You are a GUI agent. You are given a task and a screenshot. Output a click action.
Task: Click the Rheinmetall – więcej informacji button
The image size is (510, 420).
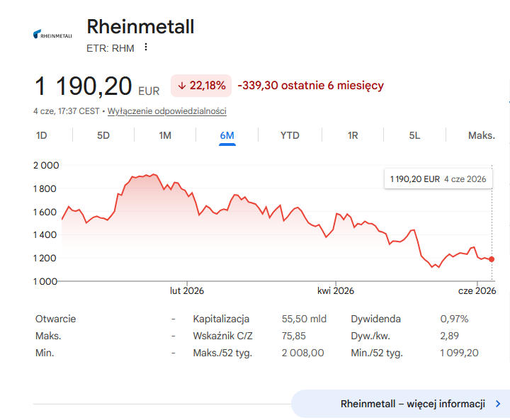(x=400, y=404)
